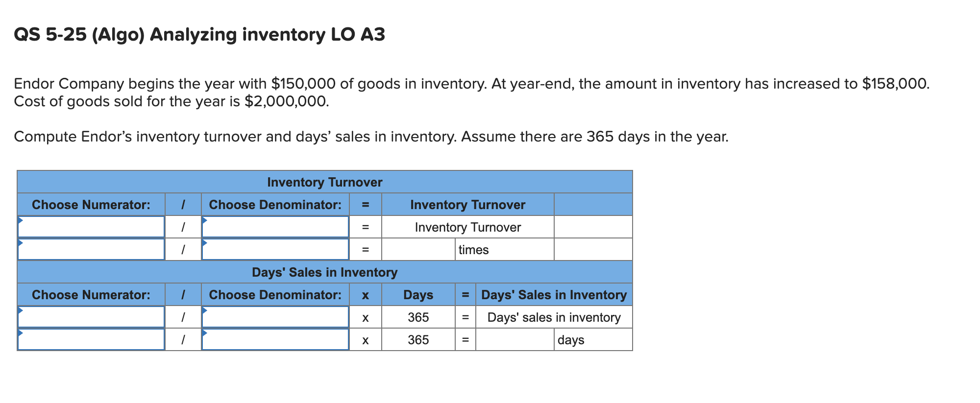Click the 'Days' Sales in Inventory' section header
Viewport: 980px width, 403px height.
point(324,272)
